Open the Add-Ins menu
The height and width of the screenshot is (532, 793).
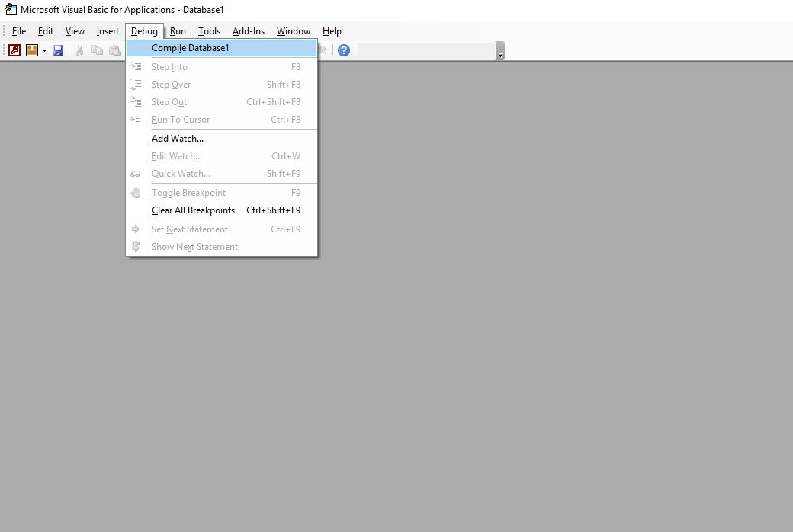pos(249,31)
